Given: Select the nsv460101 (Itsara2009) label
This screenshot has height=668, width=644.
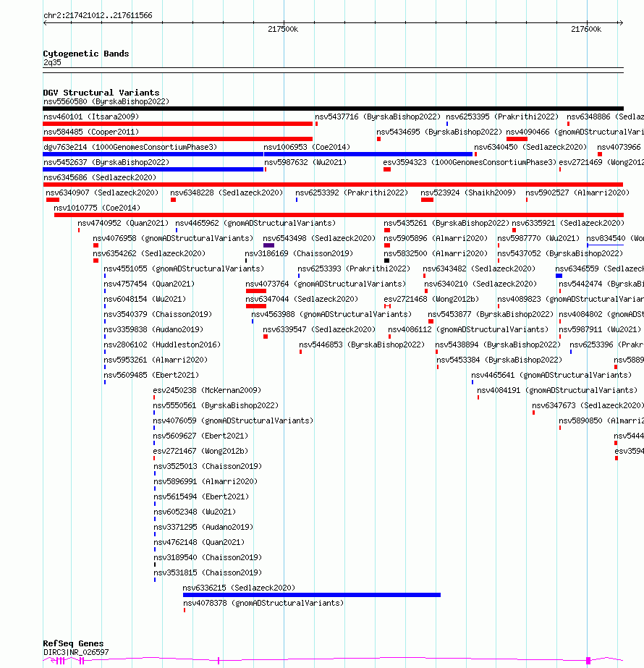Looking at the screenshot, I should pos(91,117).
